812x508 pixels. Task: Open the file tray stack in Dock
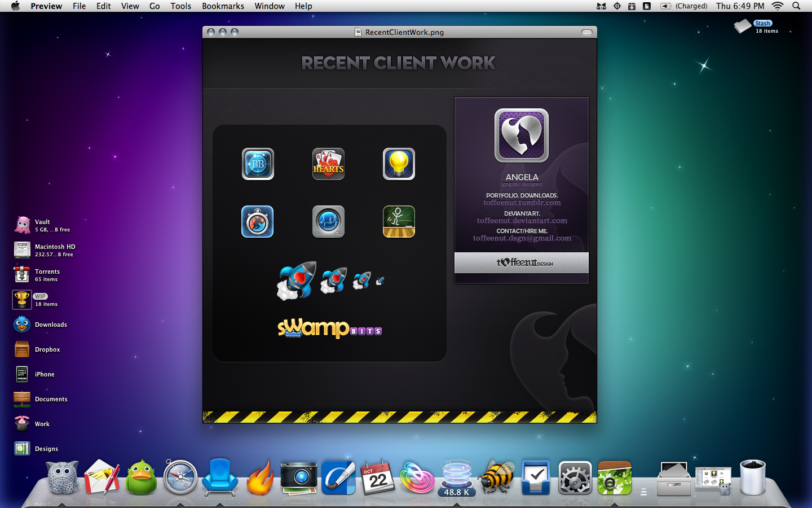[674, 479]
